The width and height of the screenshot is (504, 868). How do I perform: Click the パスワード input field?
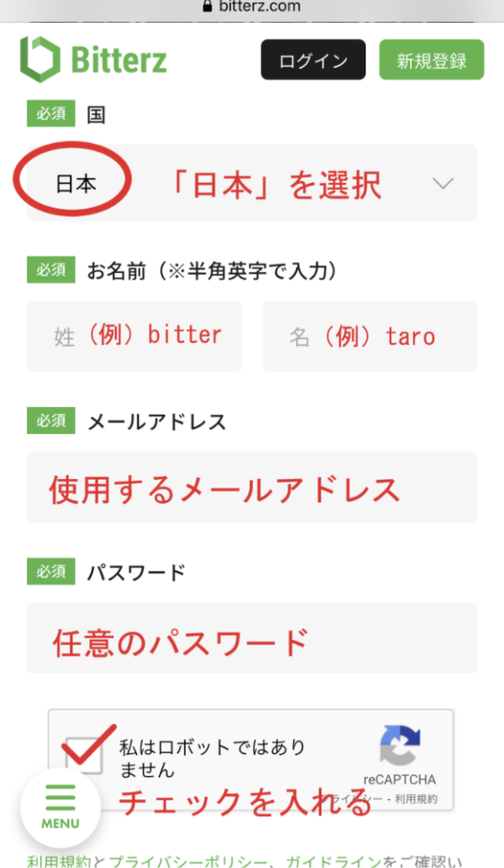[252, 637]
